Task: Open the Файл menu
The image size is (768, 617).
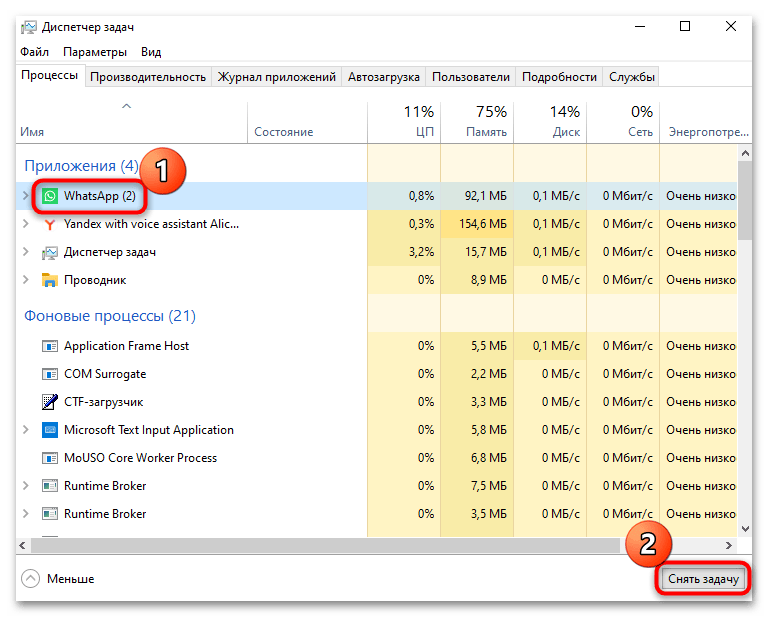Action: tap(34, 52)
